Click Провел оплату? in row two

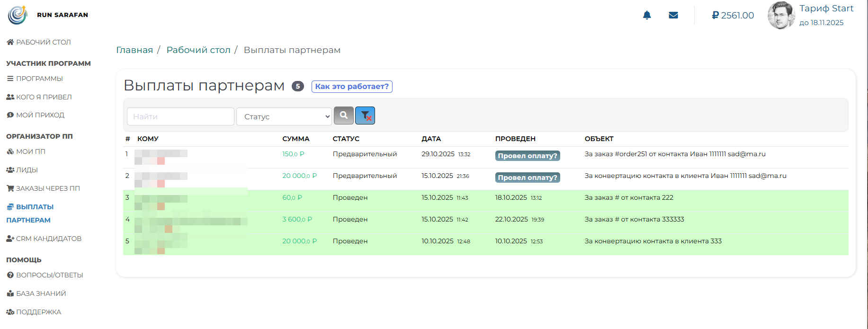click(528, 178)
